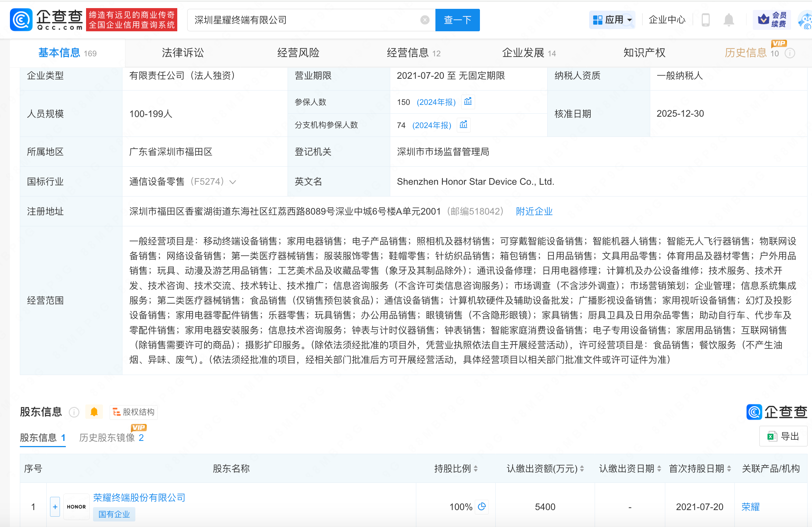The width and height of the screenshot is (812, 527).
Task: Open chart icon beside branch insured 74
Action: [463, 125]
